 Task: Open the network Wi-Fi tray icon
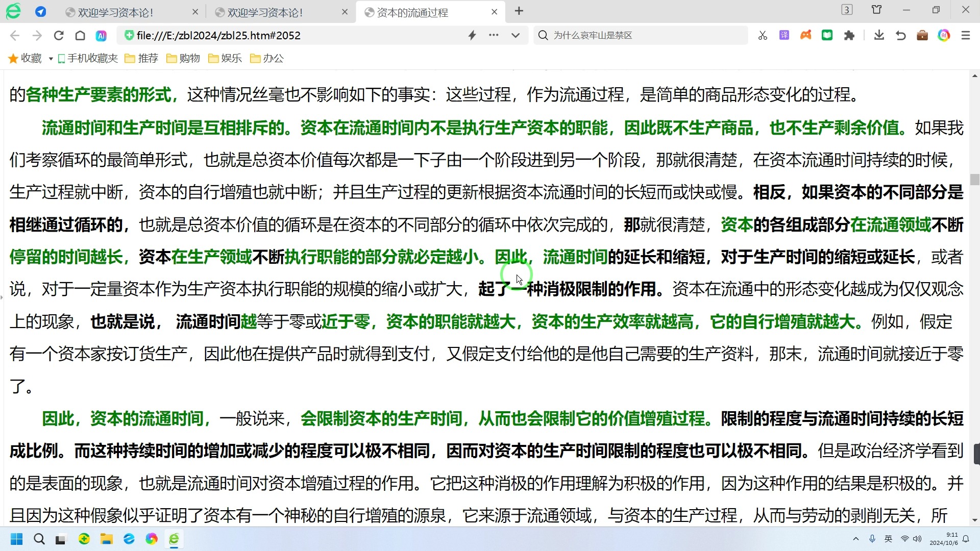[905, 539]
